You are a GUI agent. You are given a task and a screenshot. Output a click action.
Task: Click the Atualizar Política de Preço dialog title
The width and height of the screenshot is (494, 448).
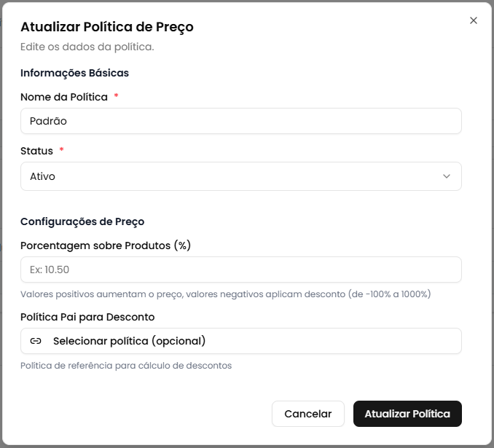tap(106, 28)
